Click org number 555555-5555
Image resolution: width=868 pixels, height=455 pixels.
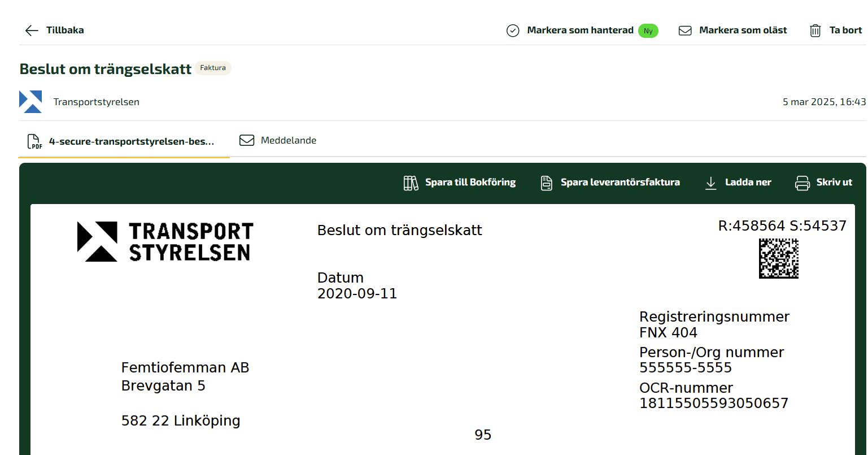point(686,368)
